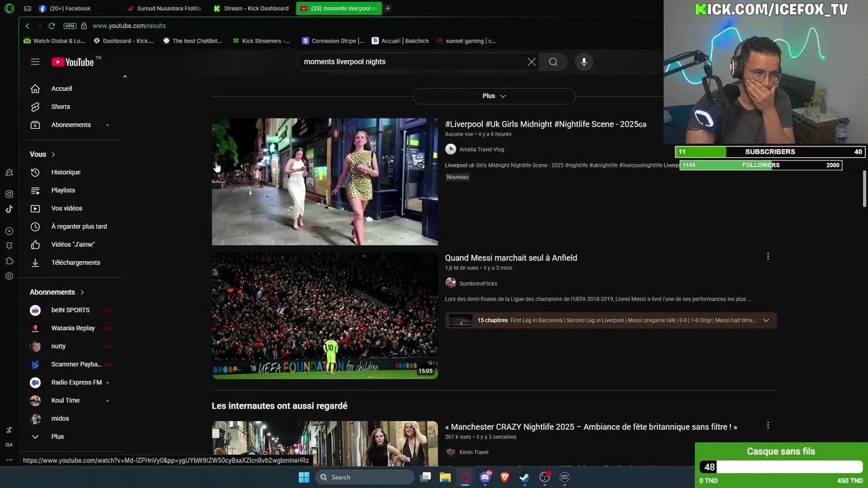Open Connexion Stripe bookmark
Image resolution: width=868 pixels, height=488 pixels.
333,41
